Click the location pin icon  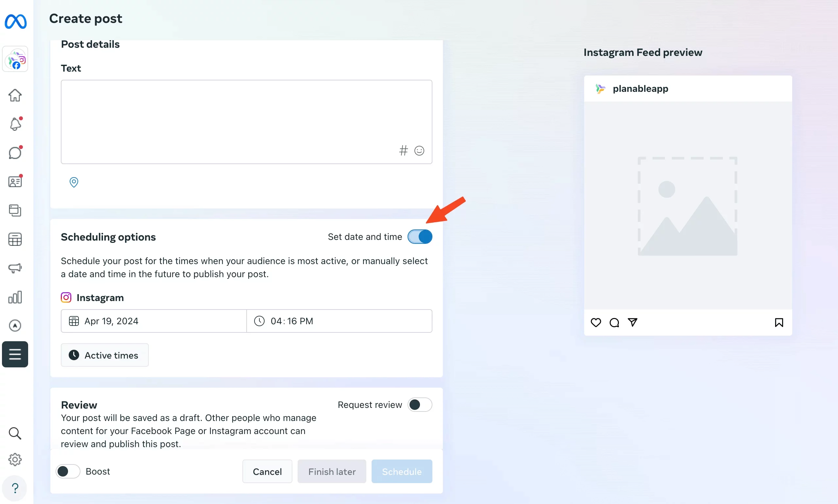(x=74, y=182)
